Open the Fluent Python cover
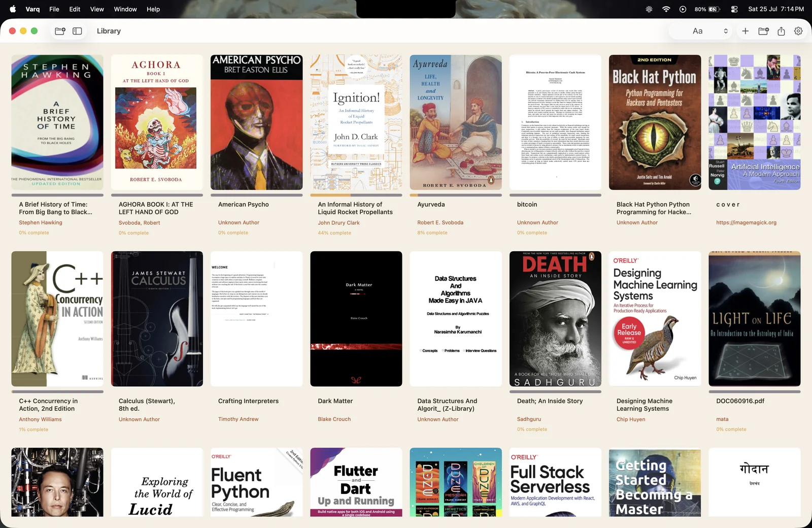Screen dimensions: 812x528 pyautogui.click(x=256, y=482)
